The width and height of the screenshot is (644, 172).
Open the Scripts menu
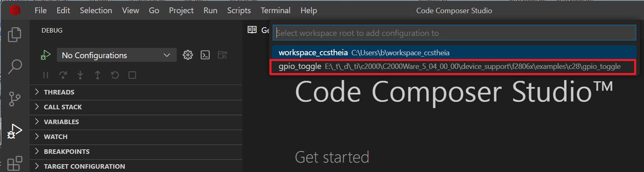click(239, 10)
